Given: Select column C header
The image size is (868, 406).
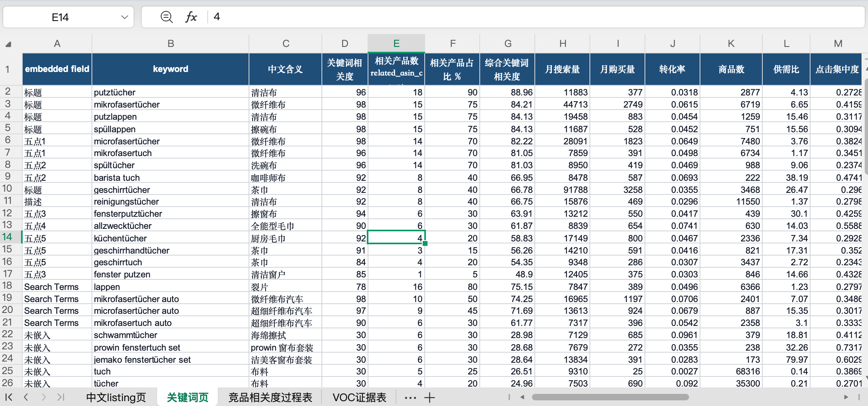Looking at the screenshot, I should (x=285, y=44).
